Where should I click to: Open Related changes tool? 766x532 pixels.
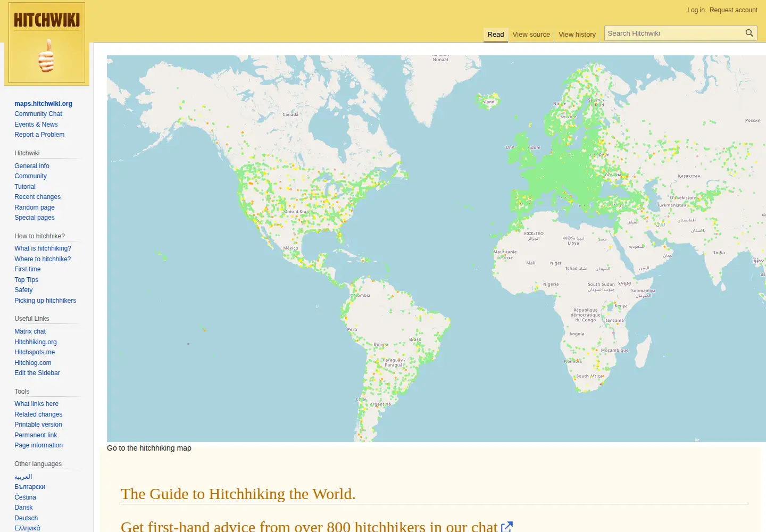[38, 414]
